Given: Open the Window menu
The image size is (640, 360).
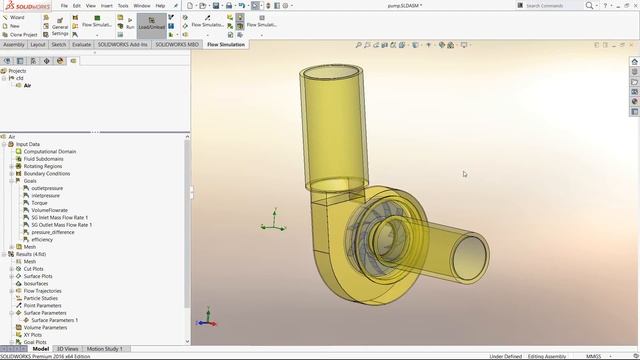Looking at the screenshot, I should [x=142, y=6].
